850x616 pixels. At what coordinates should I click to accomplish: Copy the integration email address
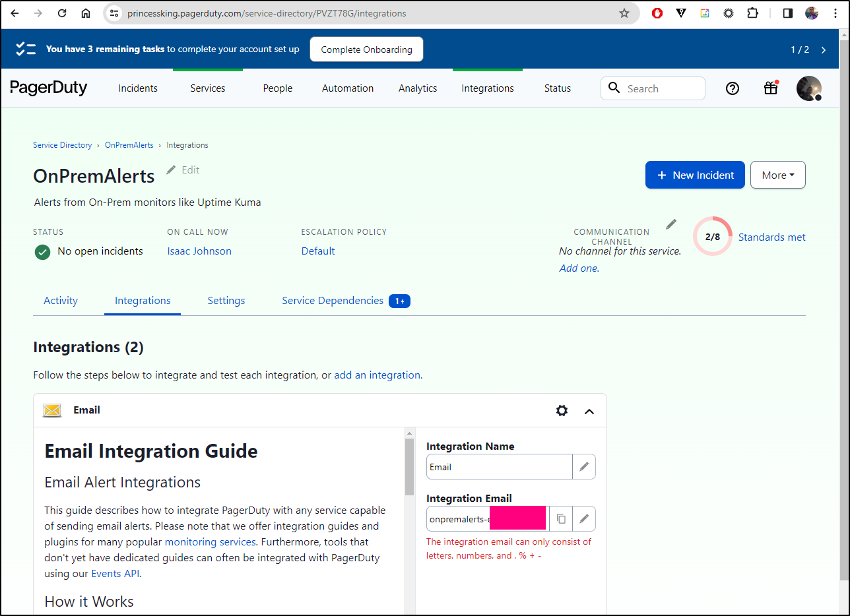coord(561,519)
